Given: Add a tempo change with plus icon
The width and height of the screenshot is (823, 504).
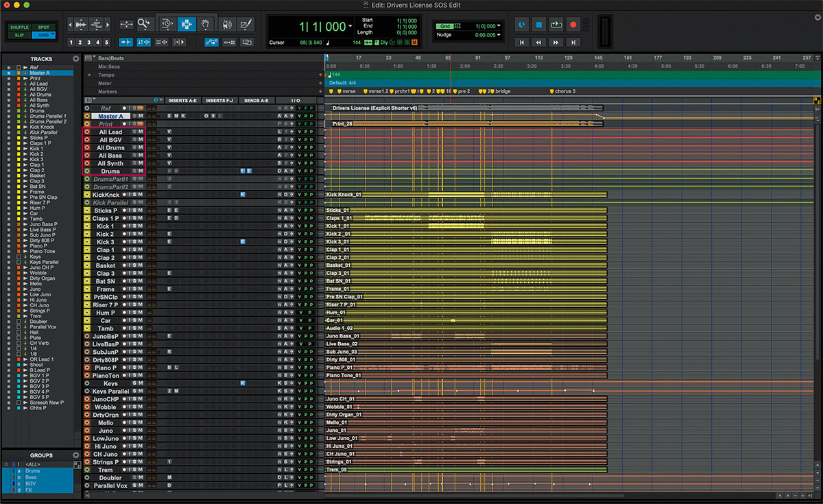Looking at the screenshot, I should [x=320, y=75].
